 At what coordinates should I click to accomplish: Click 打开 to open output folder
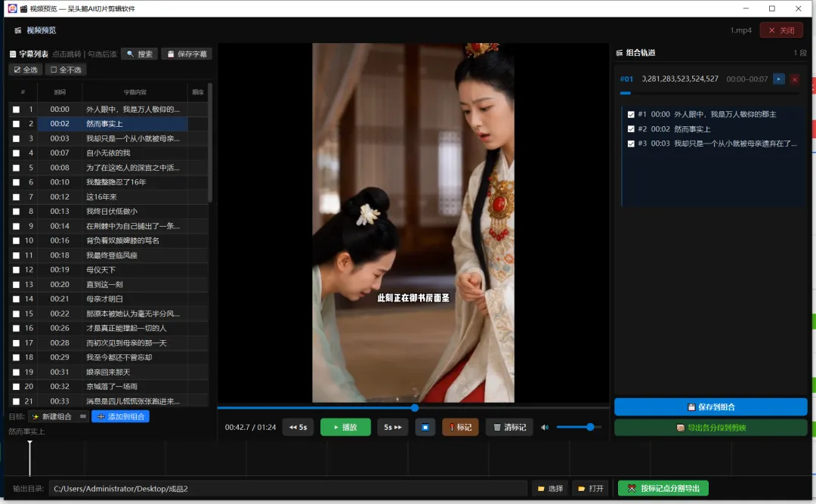coord(591,488)
